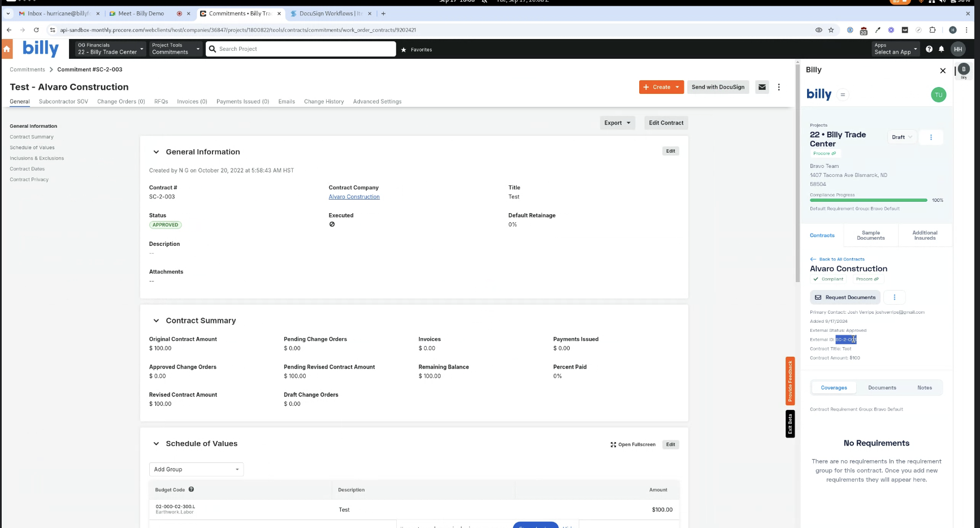
Task: Open the commitment more options menu
Action: pyautogui.click(x=779, y=87)
